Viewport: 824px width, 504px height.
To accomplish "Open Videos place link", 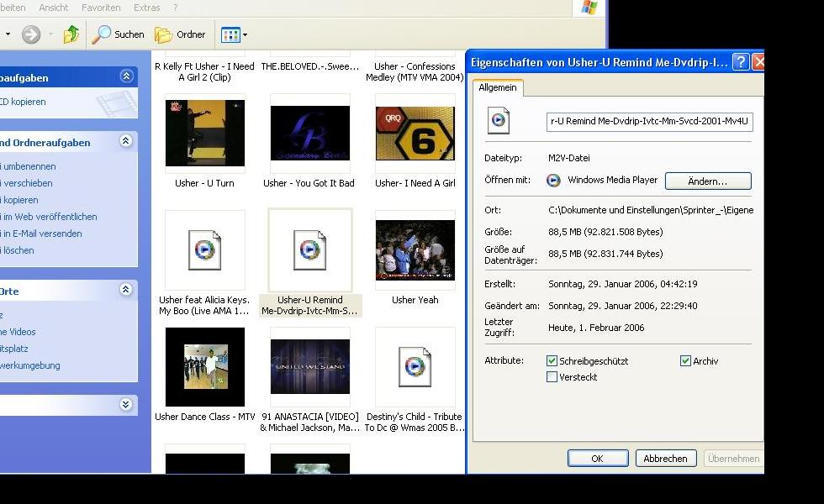I will pos(18,332).
